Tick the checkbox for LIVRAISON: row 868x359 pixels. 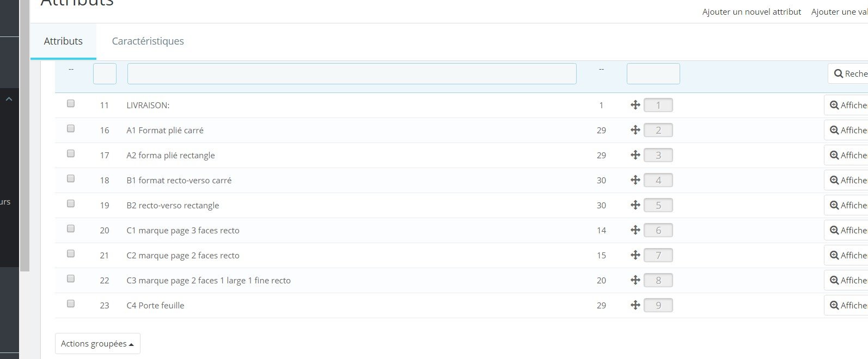click(71, 103)
